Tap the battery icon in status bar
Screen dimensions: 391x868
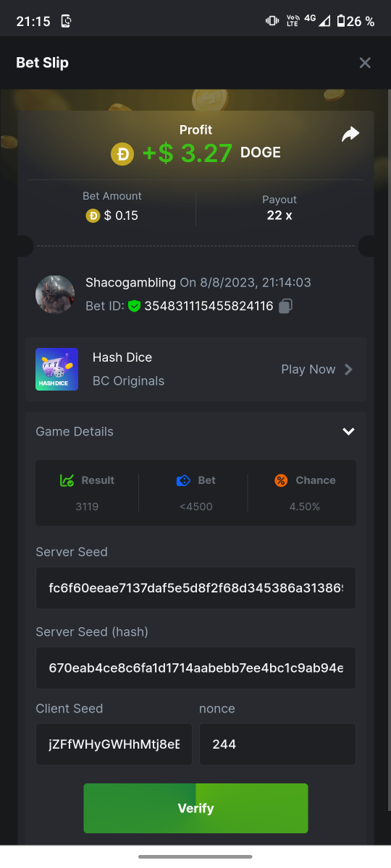point(341,21)
